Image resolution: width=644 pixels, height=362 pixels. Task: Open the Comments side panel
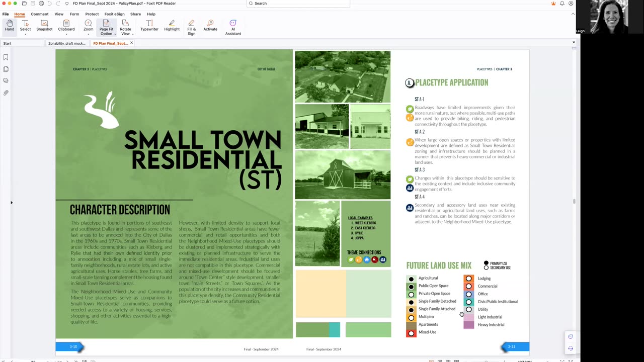6,80
